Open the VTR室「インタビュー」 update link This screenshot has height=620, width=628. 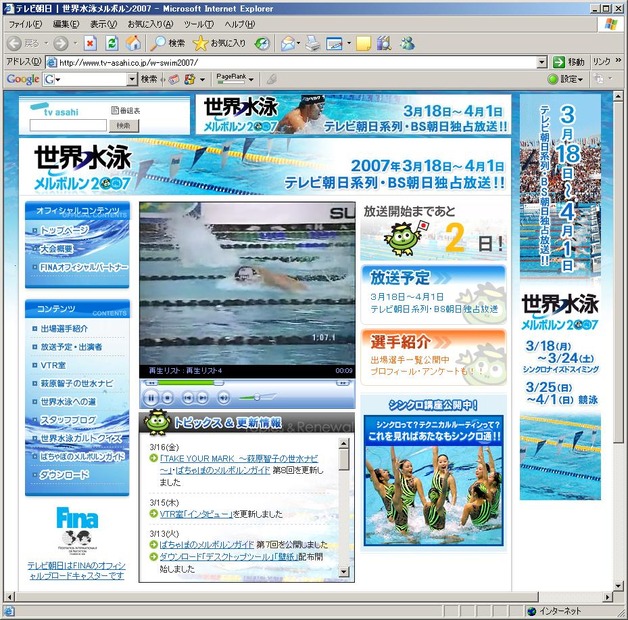196,514
